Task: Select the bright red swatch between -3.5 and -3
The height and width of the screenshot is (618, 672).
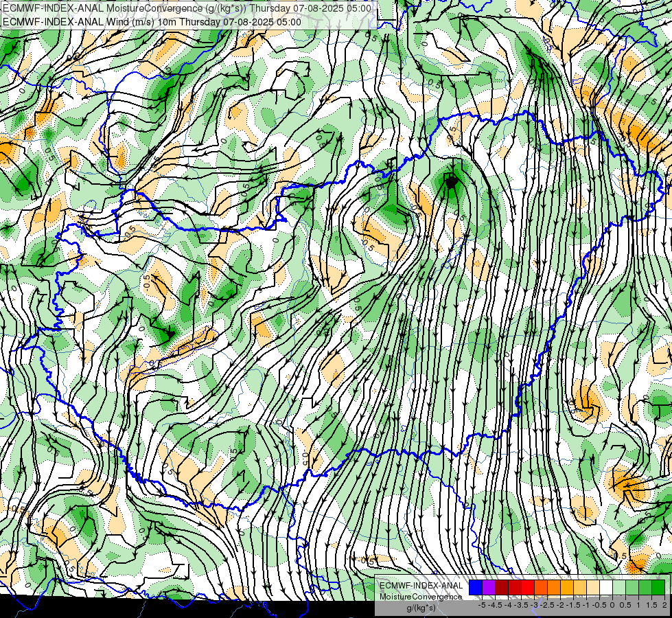Action: [528, 588]
